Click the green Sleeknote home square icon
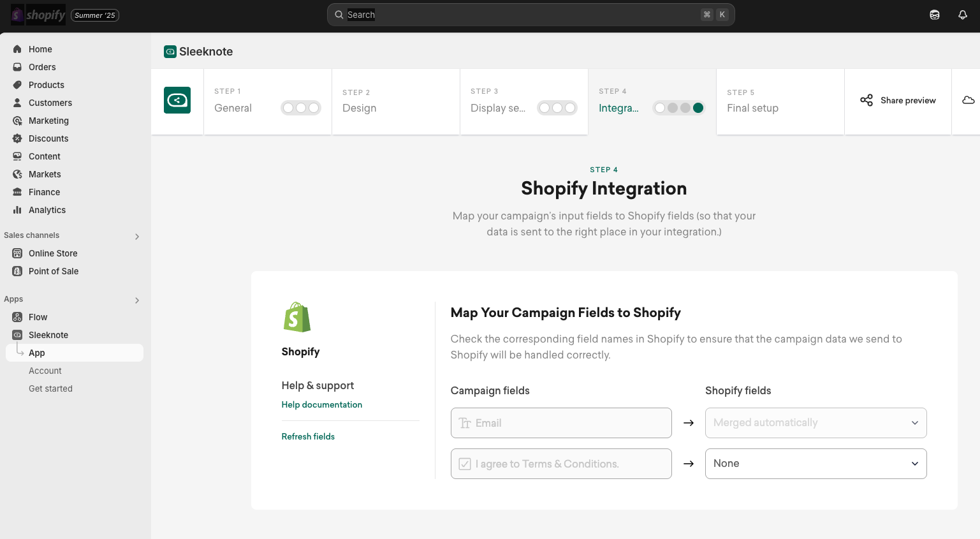This screenshot has width=980, height=539. coord(177,100)
